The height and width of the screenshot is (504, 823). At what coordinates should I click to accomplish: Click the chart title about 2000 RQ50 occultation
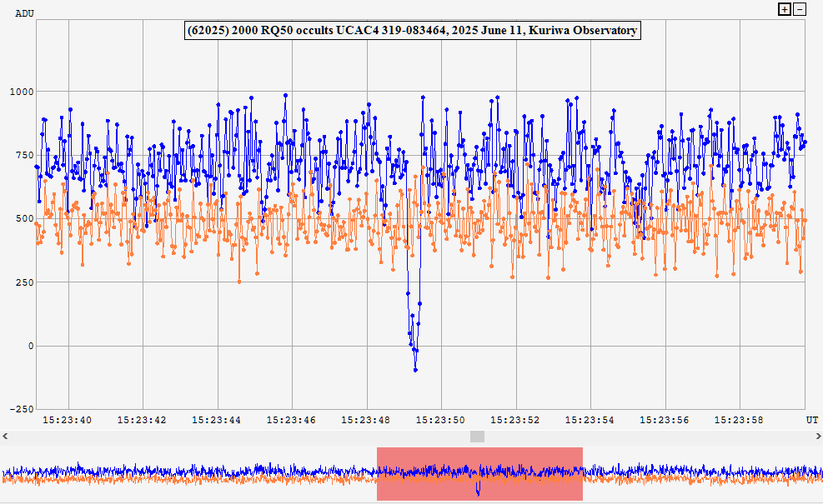(412, 30)
